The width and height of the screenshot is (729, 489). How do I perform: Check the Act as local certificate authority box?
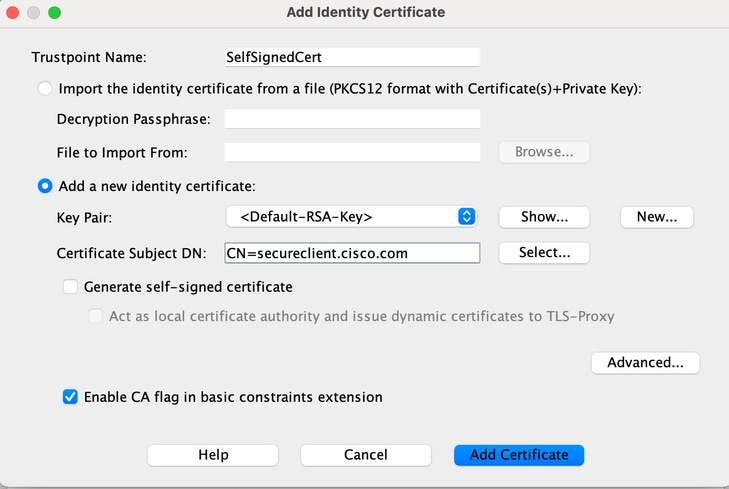tap(96, 317)
